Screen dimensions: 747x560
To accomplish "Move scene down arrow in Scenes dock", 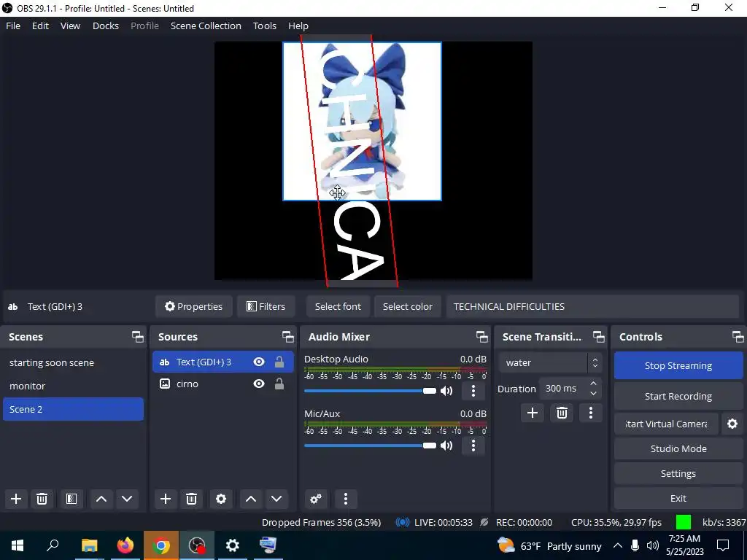I will tap(127, 499).
